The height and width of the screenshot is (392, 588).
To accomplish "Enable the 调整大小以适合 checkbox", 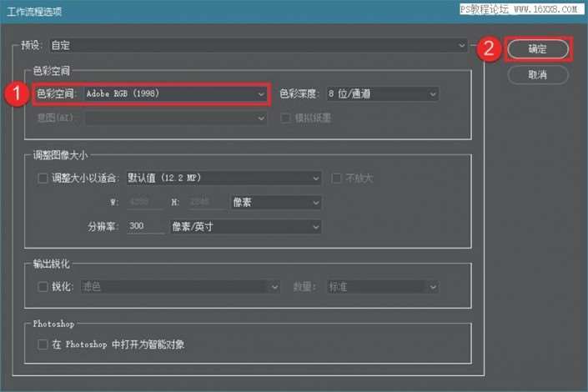I will pos(43,178).
